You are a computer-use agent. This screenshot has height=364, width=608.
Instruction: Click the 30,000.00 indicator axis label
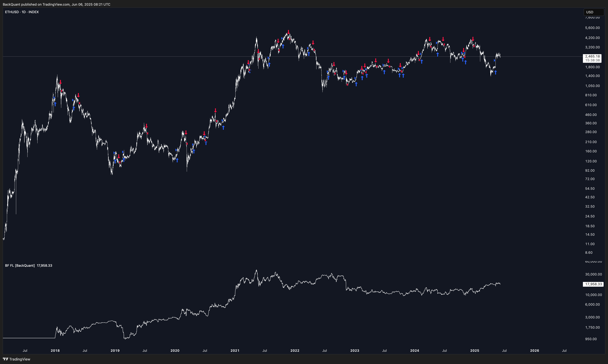tap(593, 274)
